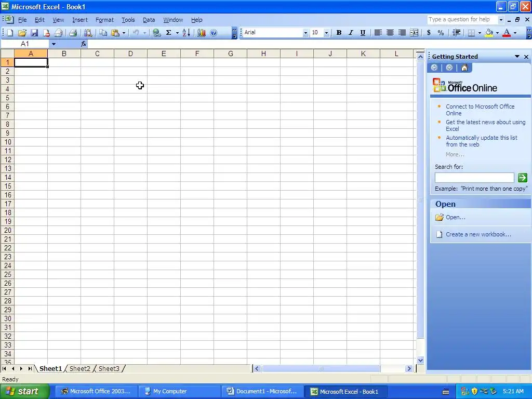Save the workbook with floppy icon
Image resolution: width=532 pixels, height=399 pixels.
(x=34, y=33)
